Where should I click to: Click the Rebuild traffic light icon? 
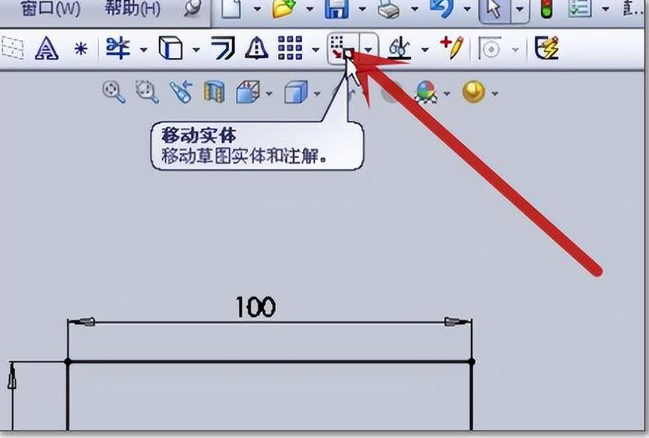[x=546, y=10]
